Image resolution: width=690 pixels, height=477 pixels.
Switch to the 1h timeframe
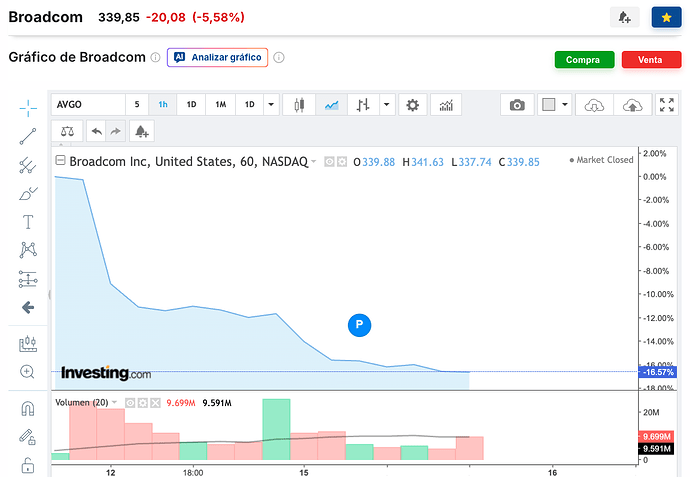coord(163,104)
